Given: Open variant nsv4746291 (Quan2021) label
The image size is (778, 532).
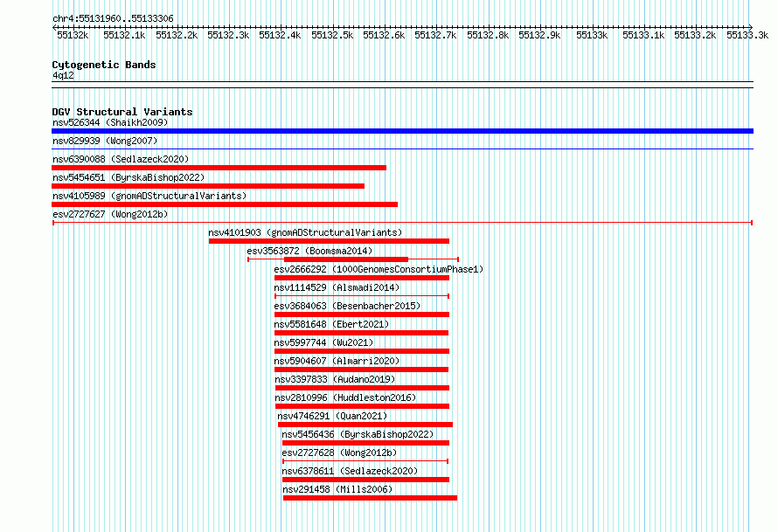Looking at the screenshot, I should tap(332, 416).
